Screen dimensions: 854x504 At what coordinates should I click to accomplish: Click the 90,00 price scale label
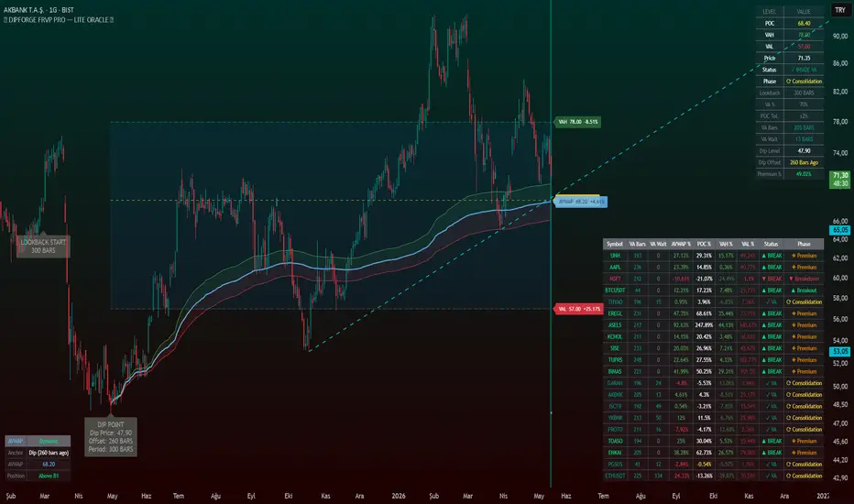point(840,36)
